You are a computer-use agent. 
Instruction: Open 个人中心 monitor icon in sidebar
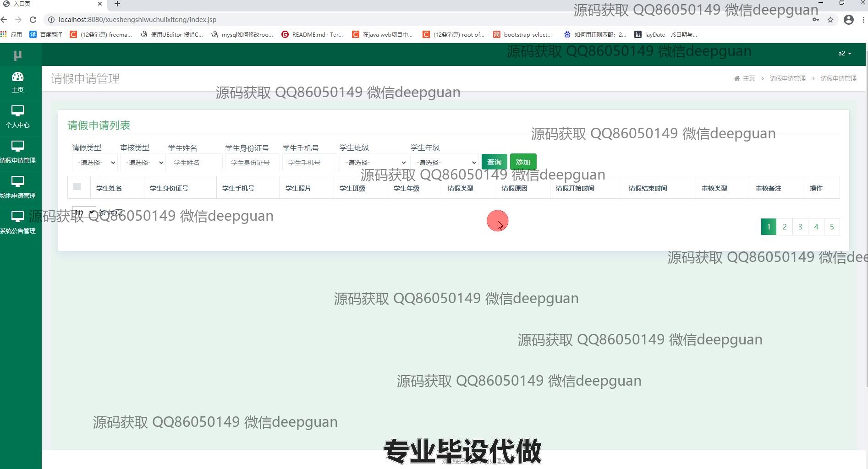17,111
